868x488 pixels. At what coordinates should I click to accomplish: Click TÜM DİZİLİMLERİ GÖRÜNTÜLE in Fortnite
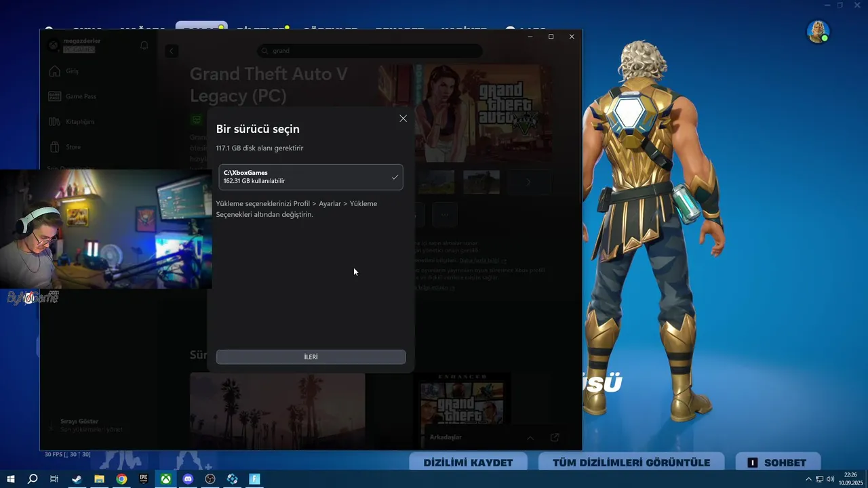[x=631, y=462]
